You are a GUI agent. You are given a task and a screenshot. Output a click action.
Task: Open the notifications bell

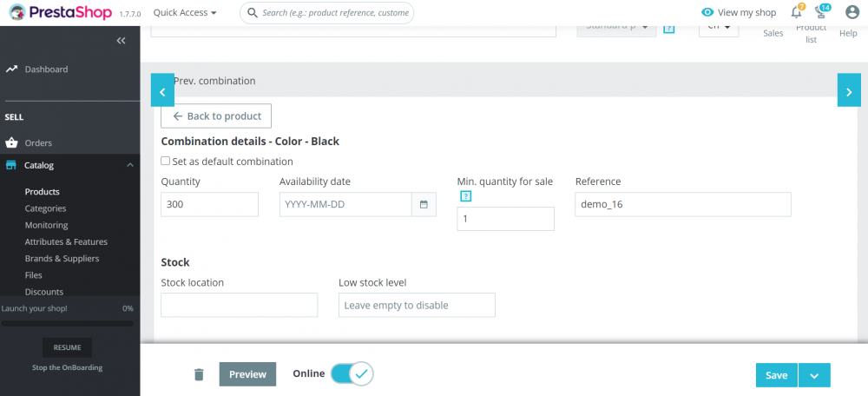coord(796,13)
